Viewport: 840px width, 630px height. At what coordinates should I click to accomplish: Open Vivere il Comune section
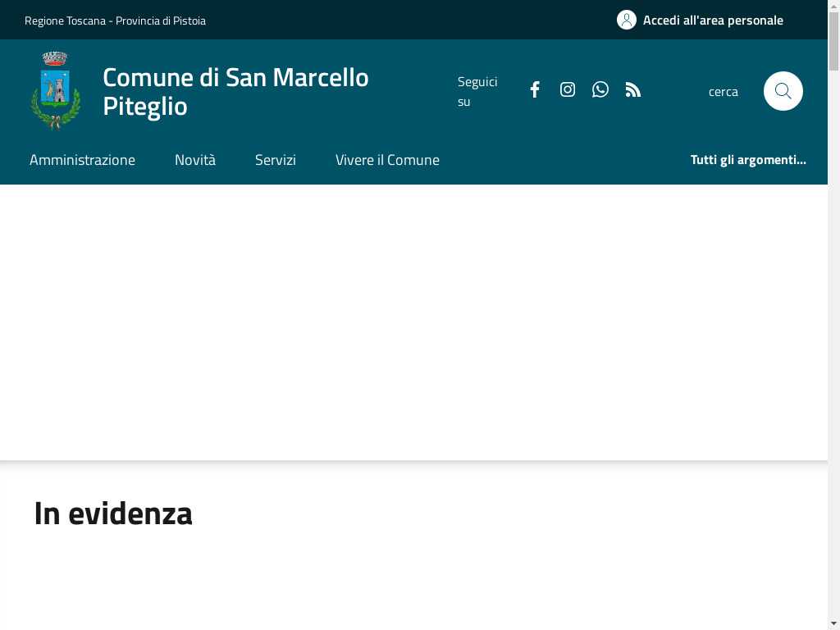click(387, 160)
